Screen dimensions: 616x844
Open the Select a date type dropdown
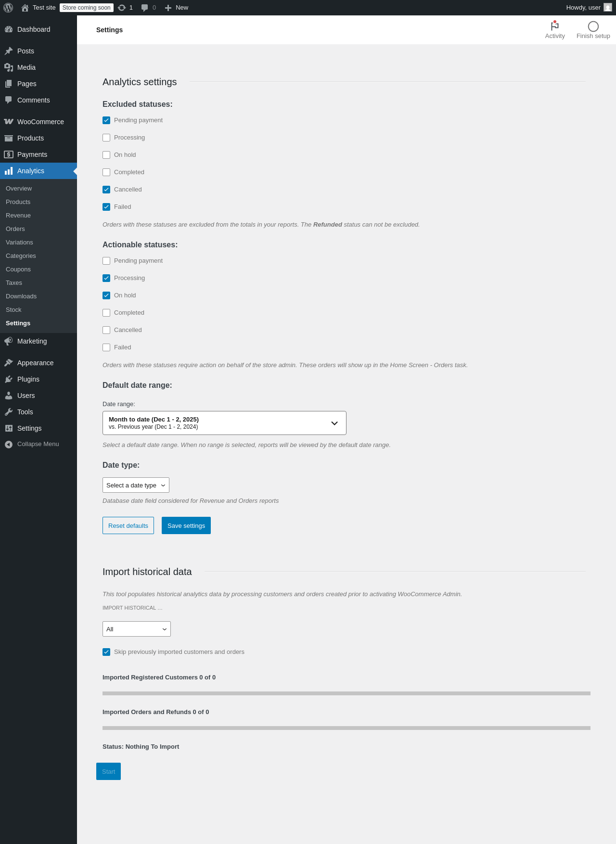pyautogui.click(x=136, y=485)
